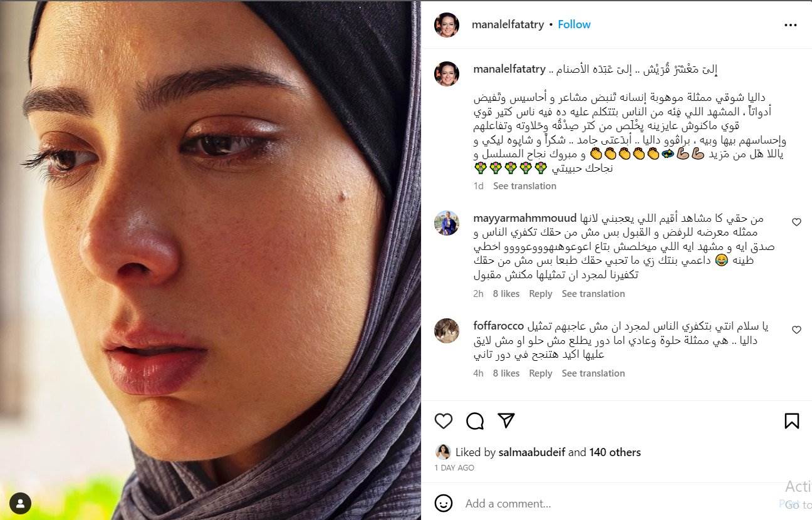The image size is (812, 520).
Task: View the 140 others who liked
Action: point(615,452)
